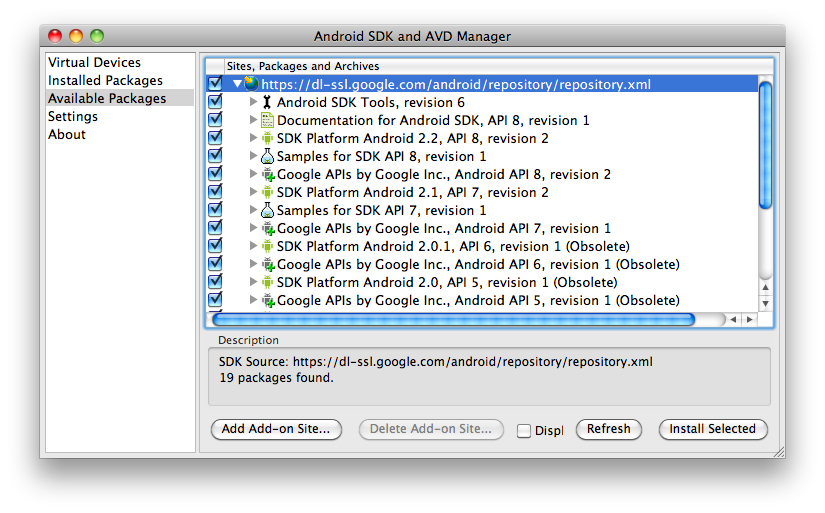Uncheck the Android SDK Tools revision 6 checkbox
825x513 pixels.
[215, 102]
